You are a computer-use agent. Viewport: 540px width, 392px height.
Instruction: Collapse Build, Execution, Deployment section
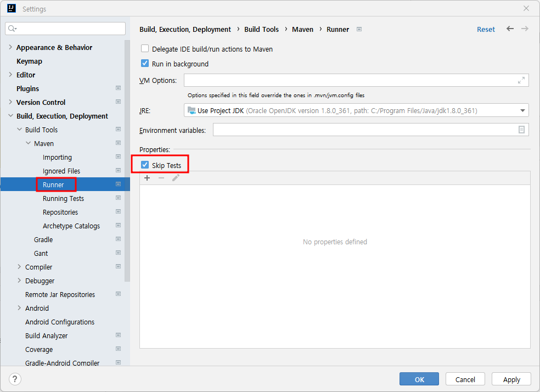tap(10, 116)
